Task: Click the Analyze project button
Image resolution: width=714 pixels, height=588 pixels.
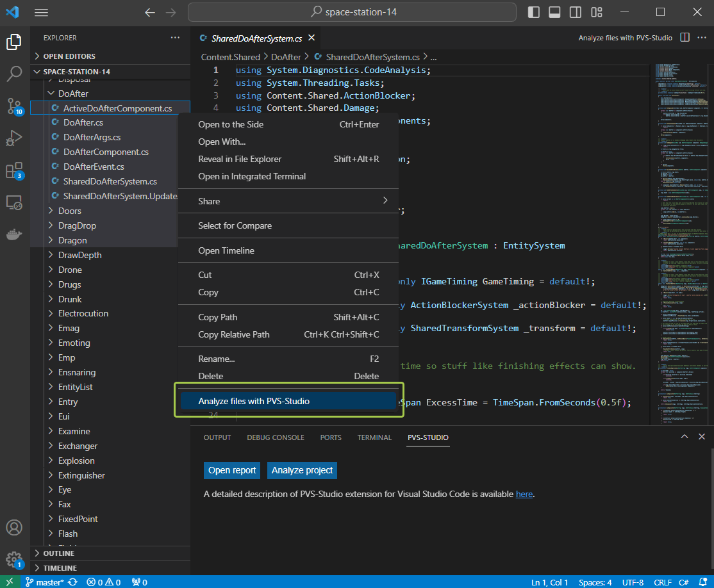Action: point(302,470)
